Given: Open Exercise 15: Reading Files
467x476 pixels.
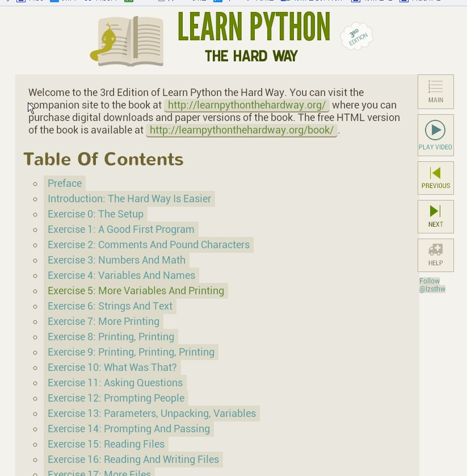Looking at the screenshot, I should click(x=106, y=444).
